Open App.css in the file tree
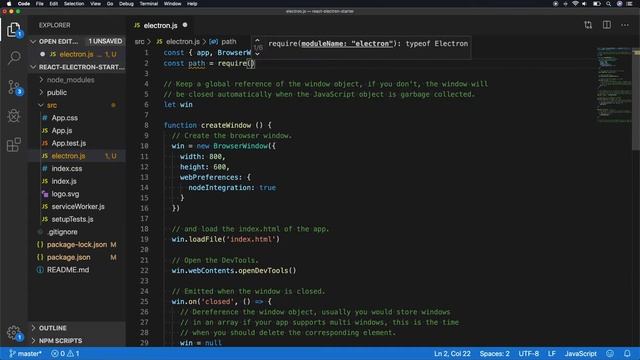The height and width of the screenshot is (360, 640). click(64, 118)
